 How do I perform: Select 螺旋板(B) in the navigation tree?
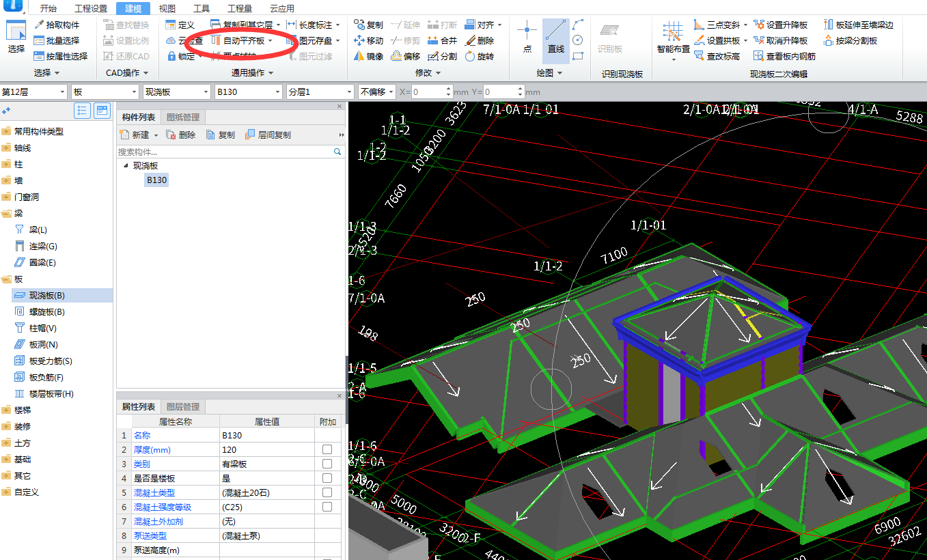[x=47, y=311]
